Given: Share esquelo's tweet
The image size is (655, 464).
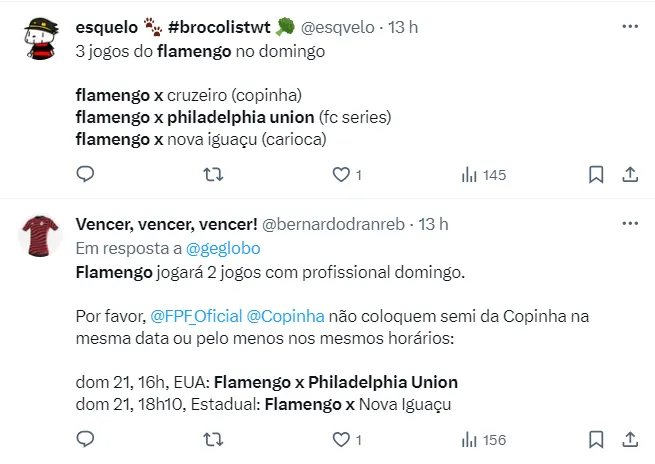Looking at the screenshot, I should coord(630,175).
